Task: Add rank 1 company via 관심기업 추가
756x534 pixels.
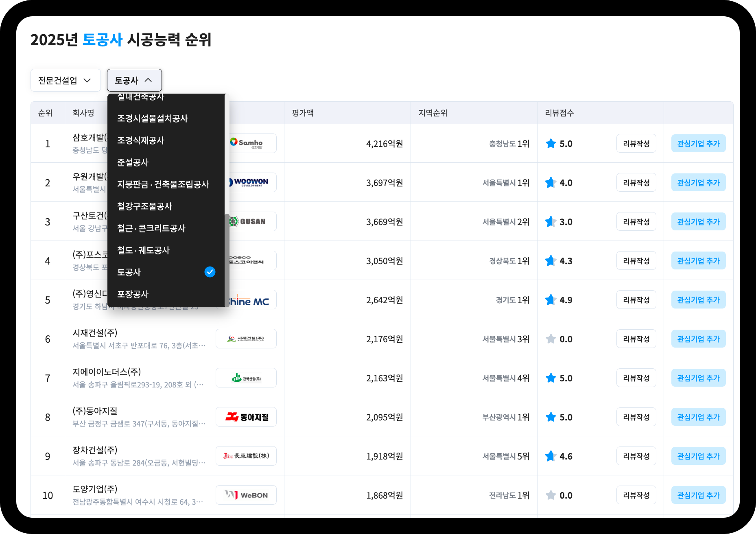Action: tap(699, 143)
